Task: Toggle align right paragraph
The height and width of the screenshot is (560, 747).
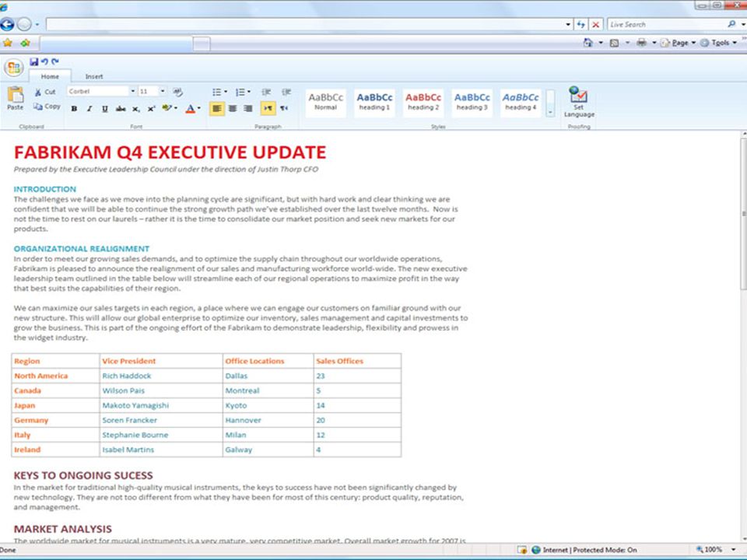Action: tap(248, 109)
